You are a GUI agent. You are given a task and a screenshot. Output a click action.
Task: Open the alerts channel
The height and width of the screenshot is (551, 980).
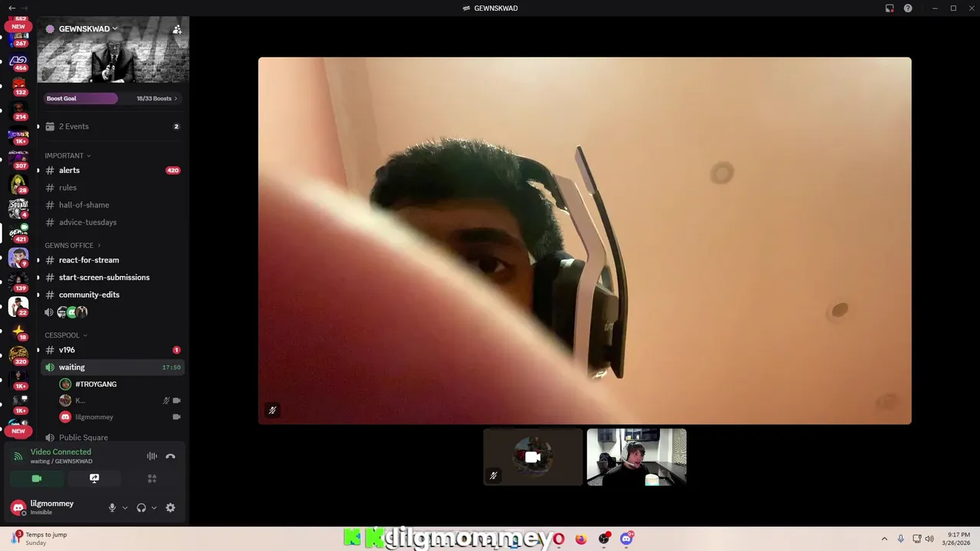[112, 171]
